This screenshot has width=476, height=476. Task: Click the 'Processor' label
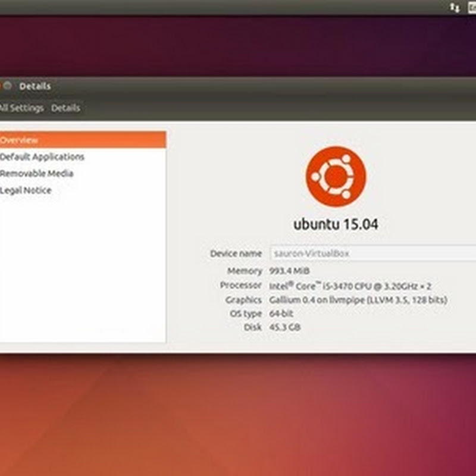241,285
